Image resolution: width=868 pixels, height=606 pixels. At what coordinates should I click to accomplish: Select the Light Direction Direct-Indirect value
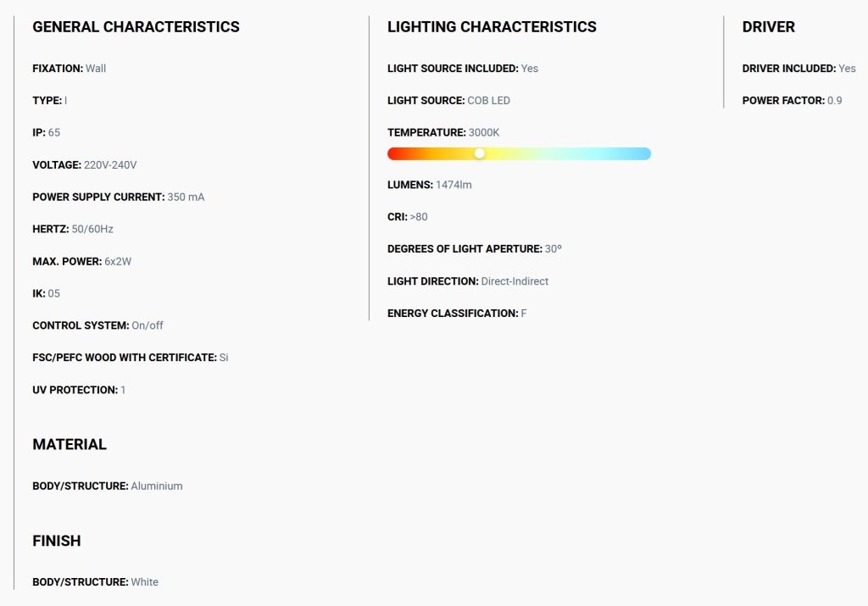[x=515, y=281]
